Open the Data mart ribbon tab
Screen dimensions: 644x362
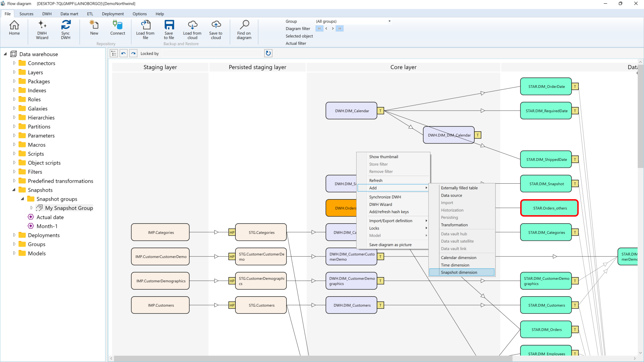[x=69, y=14]
